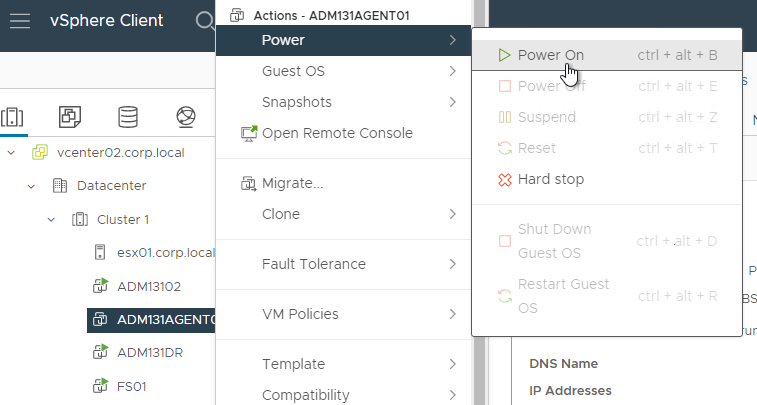
Task: Collapse the vcenter02.corp.local tree node
Action: point(11,153)
